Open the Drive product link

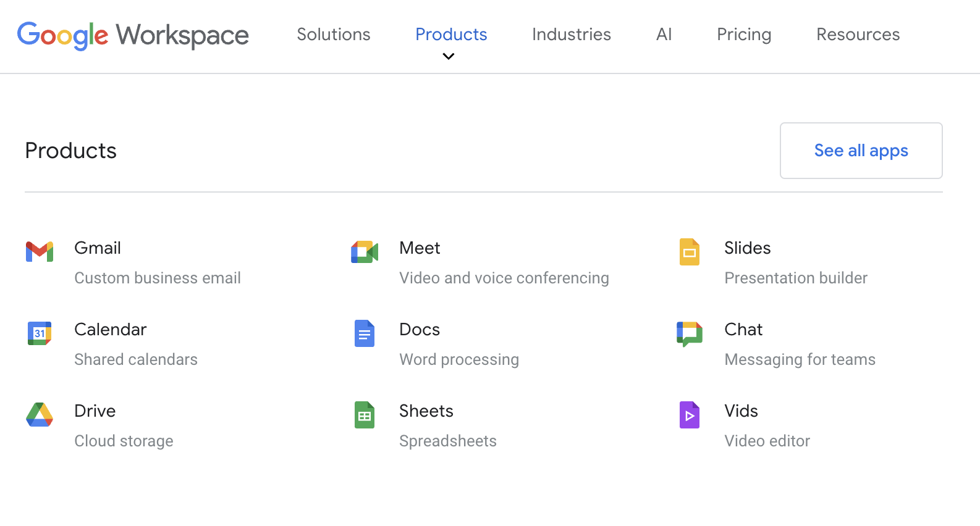coord(95,411)
